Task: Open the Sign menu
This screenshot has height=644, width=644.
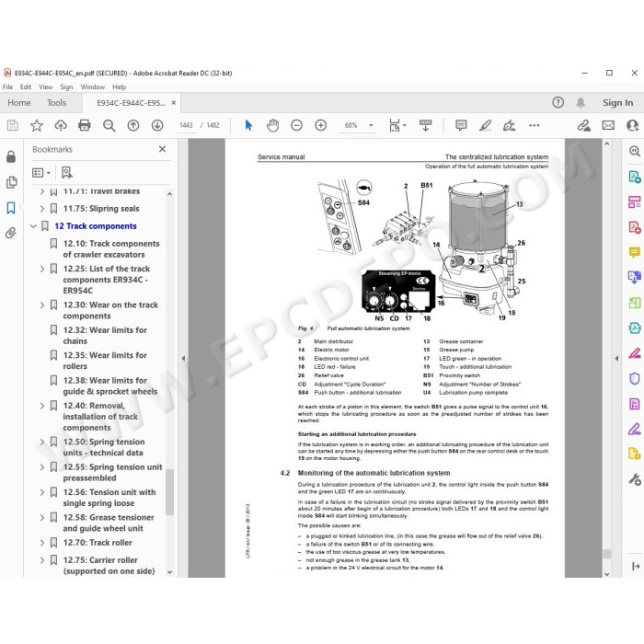Action: 66,87
